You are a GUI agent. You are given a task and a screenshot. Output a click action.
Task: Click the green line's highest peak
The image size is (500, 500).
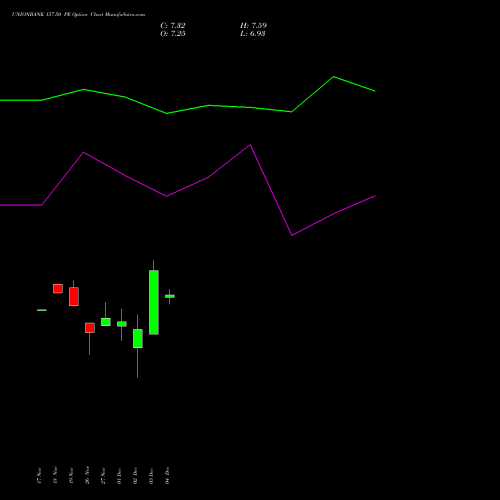pos(334,77)
